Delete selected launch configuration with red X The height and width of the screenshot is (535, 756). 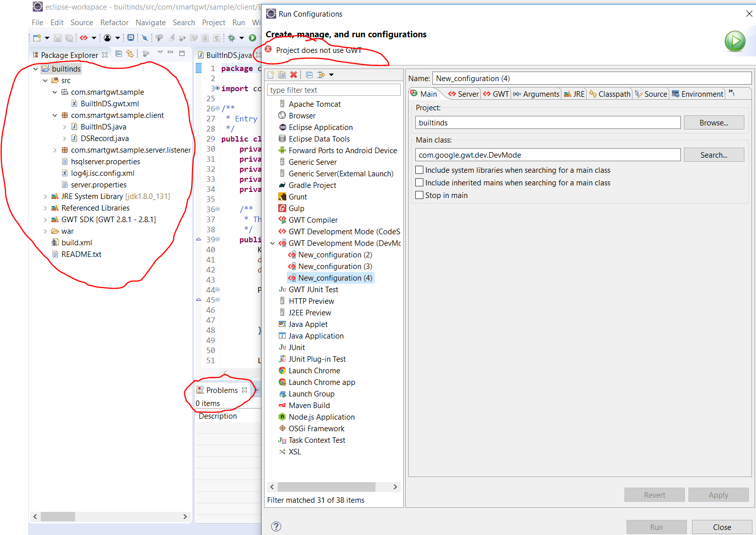coord(294,75)
